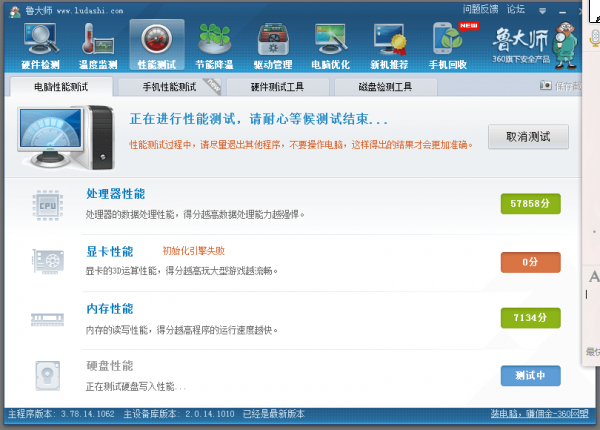Click the 测试中 disk status badge
The height and width of the screenshot is (430, 600).
point(530,376)
